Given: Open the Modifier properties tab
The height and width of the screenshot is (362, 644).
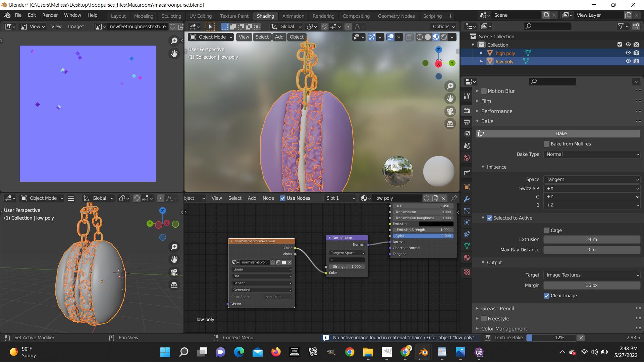Looking at the screenshot, I should point(467,199).
